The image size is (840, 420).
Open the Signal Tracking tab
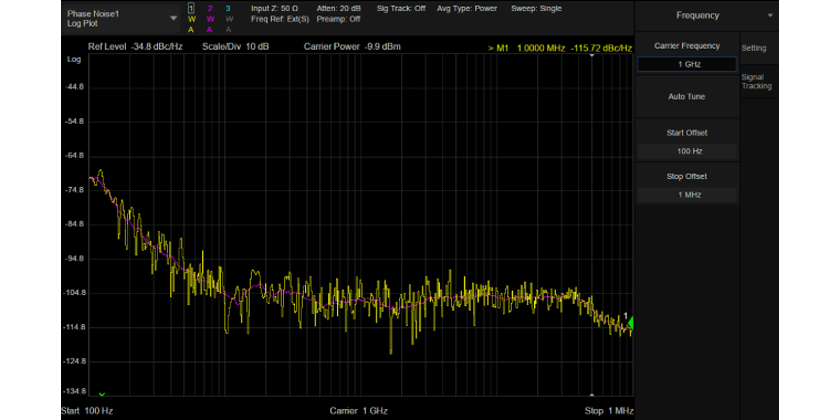coord(756,82)
